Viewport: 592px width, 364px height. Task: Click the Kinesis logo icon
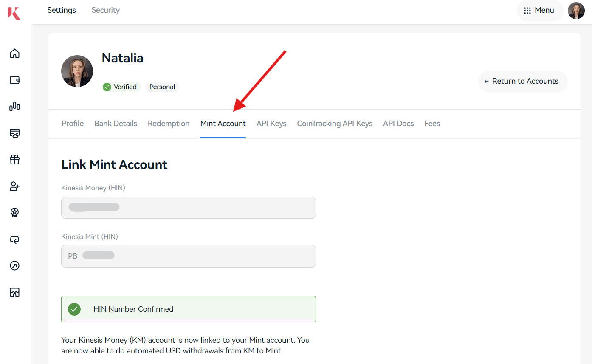click(x=14, y=13)
